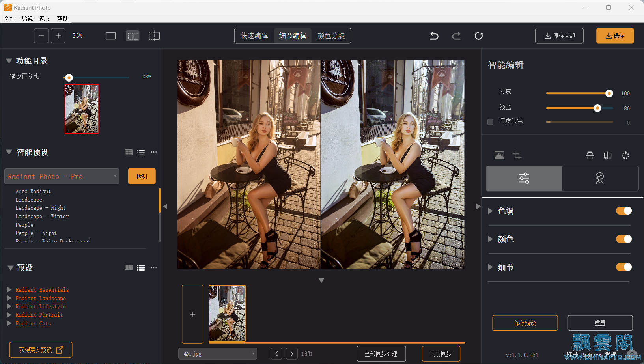This screenshot has width=644, height=364.
Task: Toggle the 颜色 section switch off
Action: tap(624, 239)
